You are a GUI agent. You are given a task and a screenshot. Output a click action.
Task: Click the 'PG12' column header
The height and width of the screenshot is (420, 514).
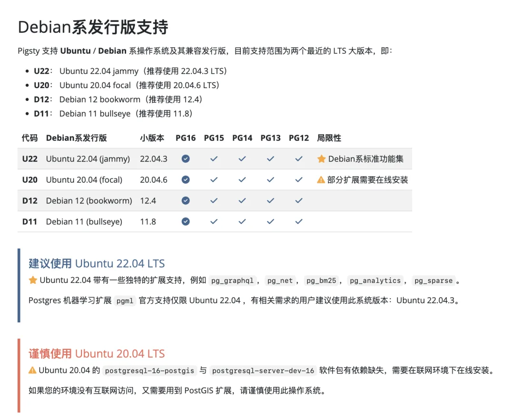tap(298, 138)
